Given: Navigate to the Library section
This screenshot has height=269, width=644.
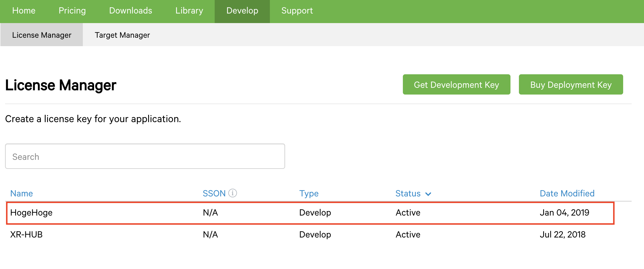Looking at the screenshot, I should coord(189,11).
